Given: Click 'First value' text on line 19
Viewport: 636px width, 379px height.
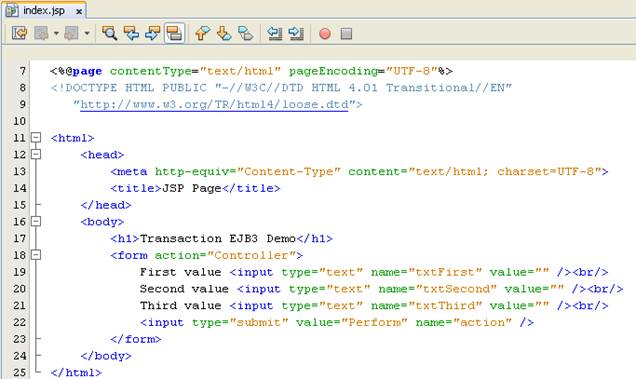Looking at the screenshot, I should (180, 272).
